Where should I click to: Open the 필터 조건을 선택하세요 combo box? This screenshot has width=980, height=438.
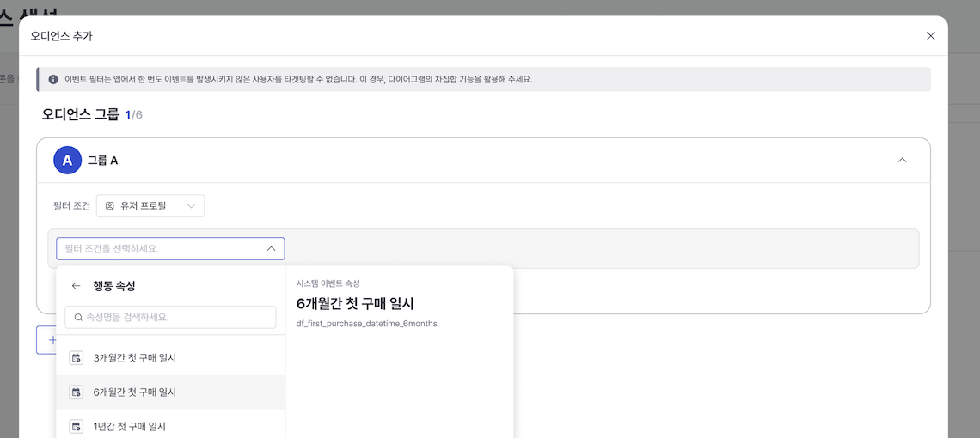pyautogui.click(x=170, y=249)
